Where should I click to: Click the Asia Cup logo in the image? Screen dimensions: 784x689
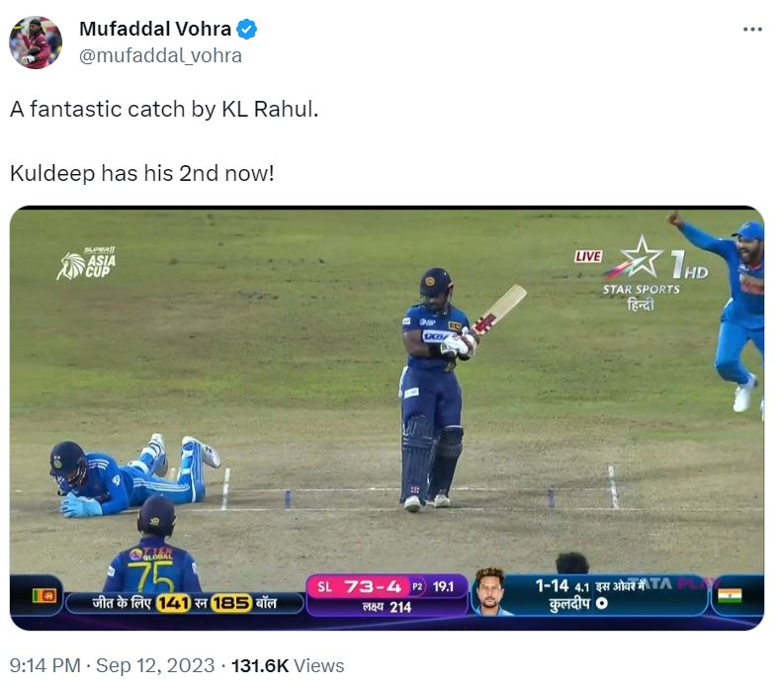click(x=86, y=262)
